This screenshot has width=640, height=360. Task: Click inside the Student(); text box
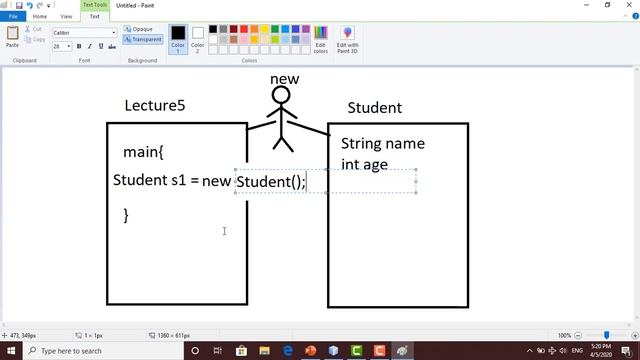pyautogui.click(x=326, y=181)
